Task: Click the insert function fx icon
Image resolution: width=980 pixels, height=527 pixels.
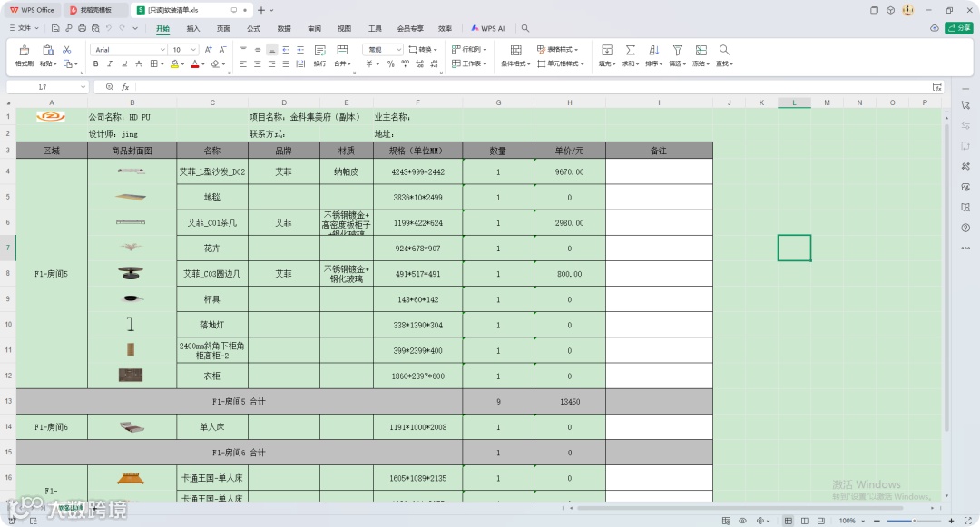Action: [x=125, y=87]
